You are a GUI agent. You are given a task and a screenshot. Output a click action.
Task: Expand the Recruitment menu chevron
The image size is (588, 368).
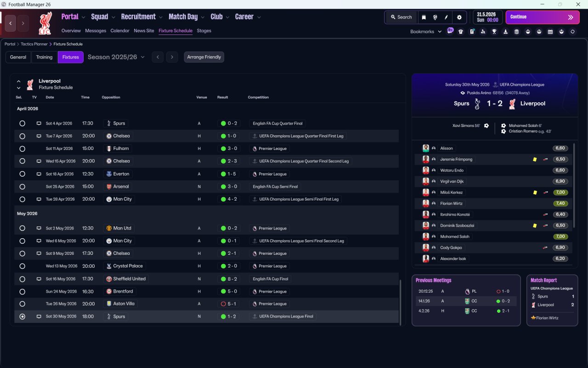[x=161, y=17]
